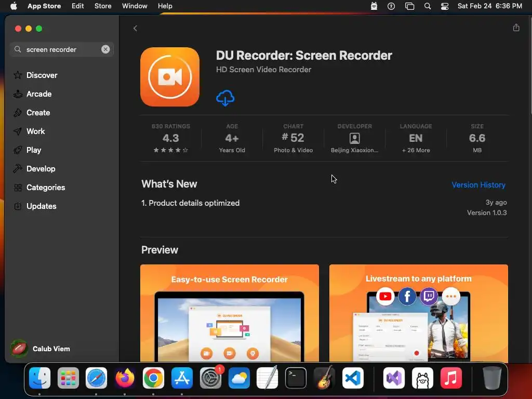532x399 pixels.
Task: Open System Settings from the Dock
Action: (210, 378)
